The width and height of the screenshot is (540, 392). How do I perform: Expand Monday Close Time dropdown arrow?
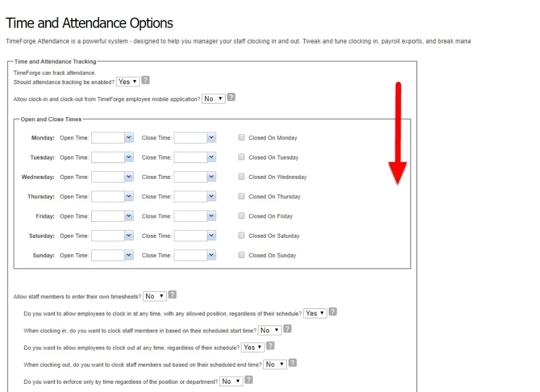(x=211, y=138)
